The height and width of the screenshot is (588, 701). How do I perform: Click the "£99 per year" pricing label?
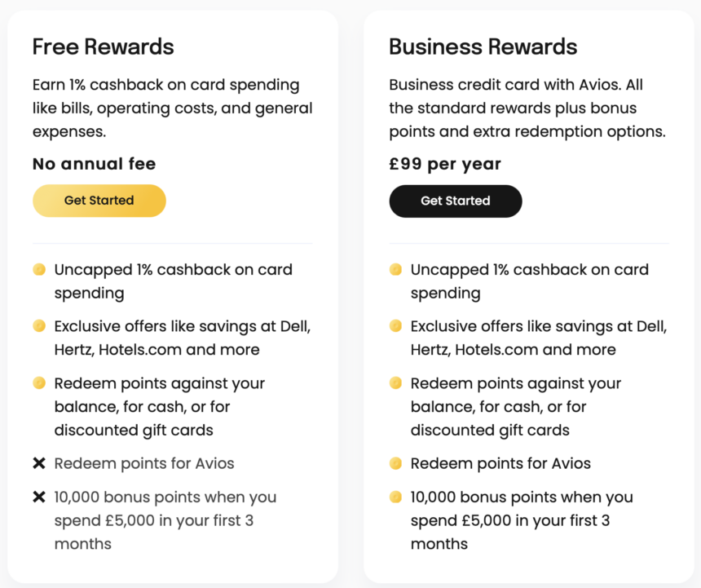pos(444,163)
